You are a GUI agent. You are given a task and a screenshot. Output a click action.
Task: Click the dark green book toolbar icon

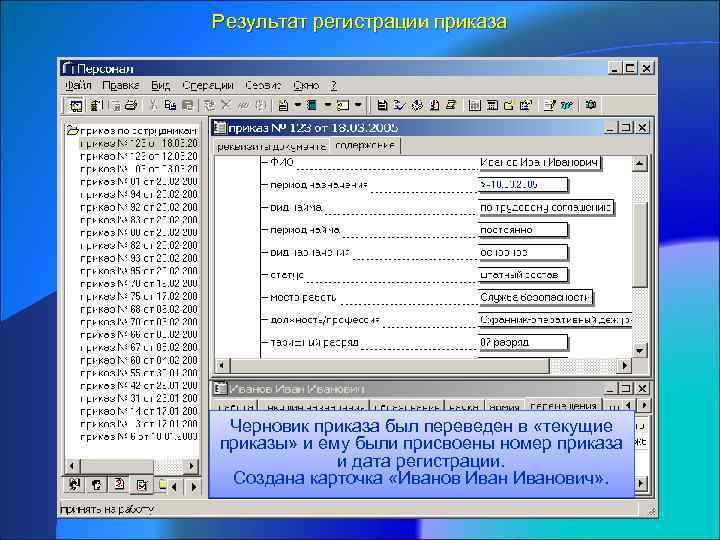pyautogui.click(x=312, y=105)
